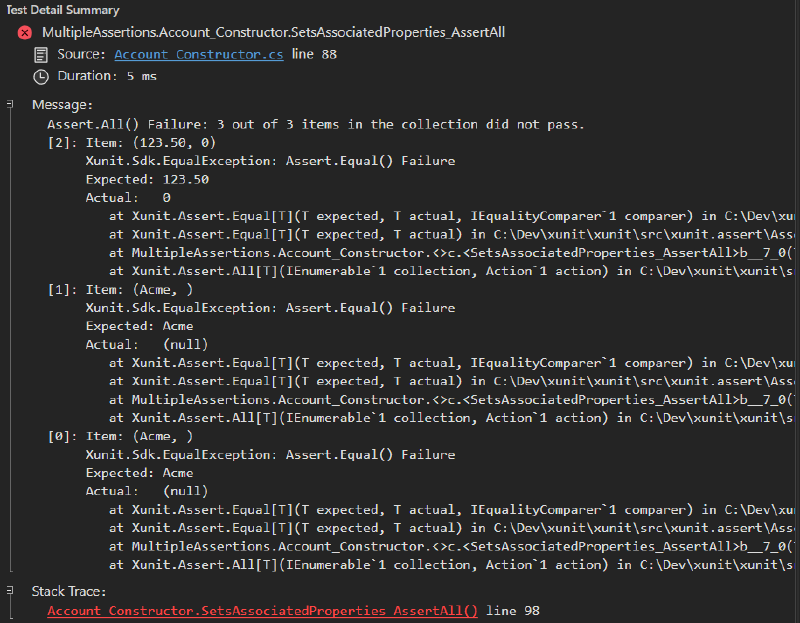Click the Xunit.Assert.All[T] stack line under item [0]

point(451,565)
